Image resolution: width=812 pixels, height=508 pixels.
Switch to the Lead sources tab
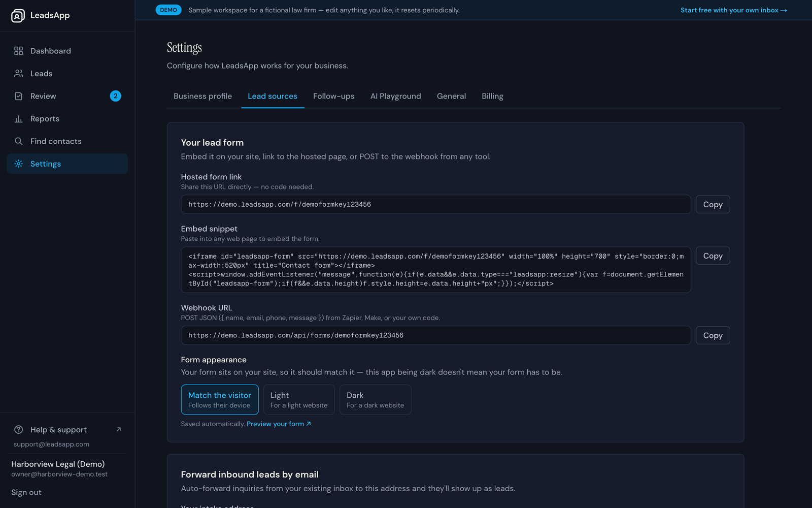point(273,96)
